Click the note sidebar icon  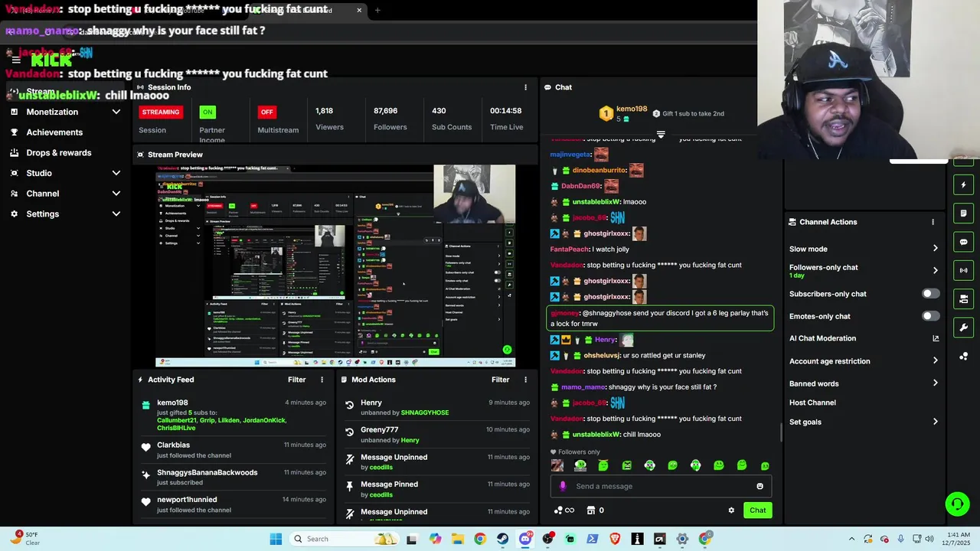[963, 213]
